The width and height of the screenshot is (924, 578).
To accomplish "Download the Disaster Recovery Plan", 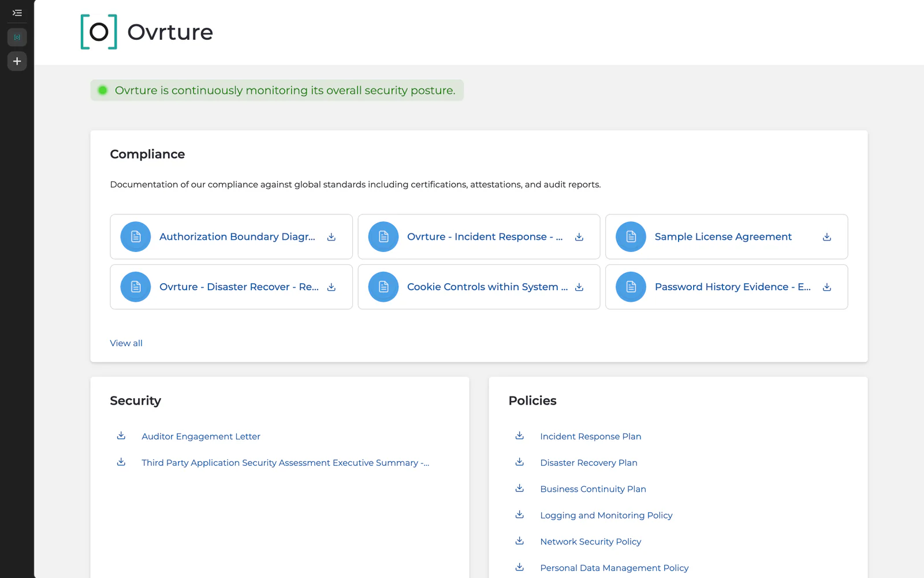I will [520, 462].
